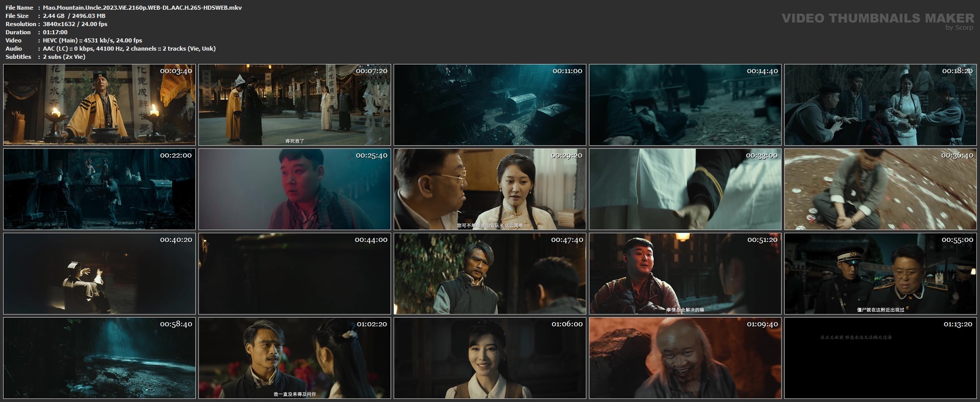Click the file name ending HDSWEB.mkv
Viewport: 980px width, 402px height.
[x=143, y=8]
